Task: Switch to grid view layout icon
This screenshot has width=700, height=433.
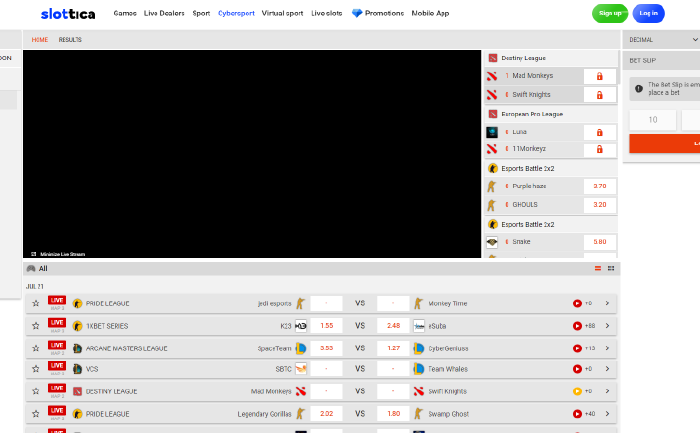Action: pyautogui.click(x=611, y=268)
